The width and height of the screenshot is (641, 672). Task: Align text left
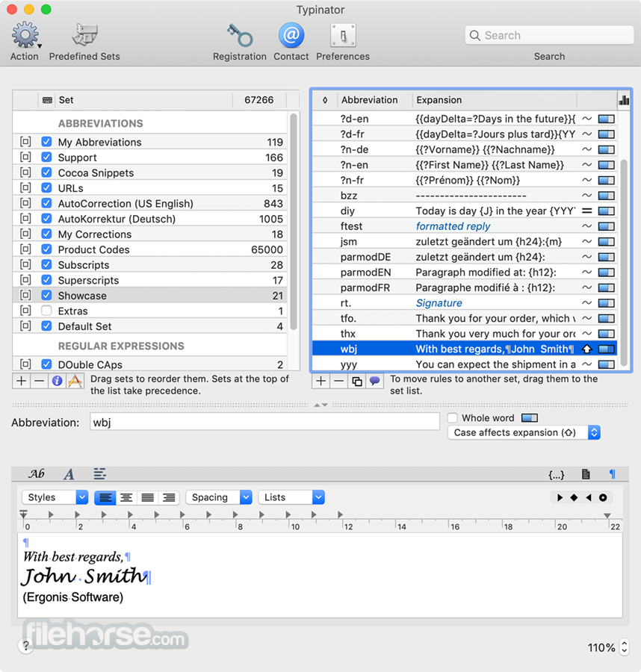pos(105,497)
